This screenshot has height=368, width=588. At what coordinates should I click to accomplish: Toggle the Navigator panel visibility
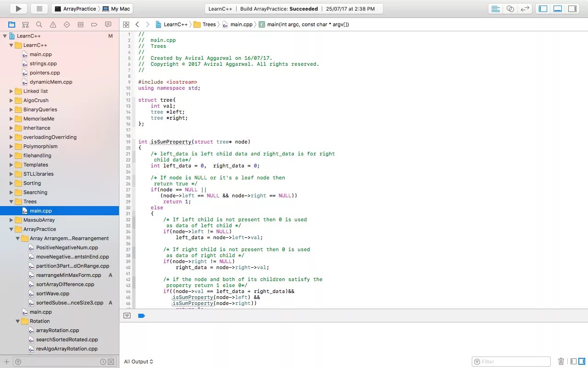tap(543, 9)
